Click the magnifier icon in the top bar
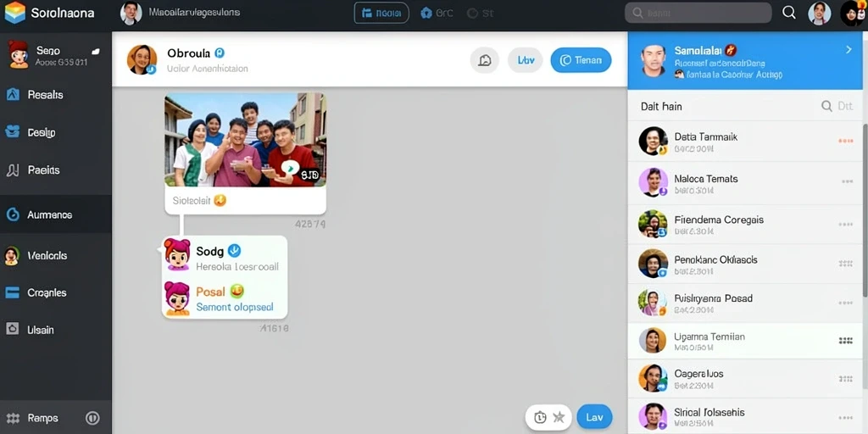The image size is (868, 434). point(789,13)
